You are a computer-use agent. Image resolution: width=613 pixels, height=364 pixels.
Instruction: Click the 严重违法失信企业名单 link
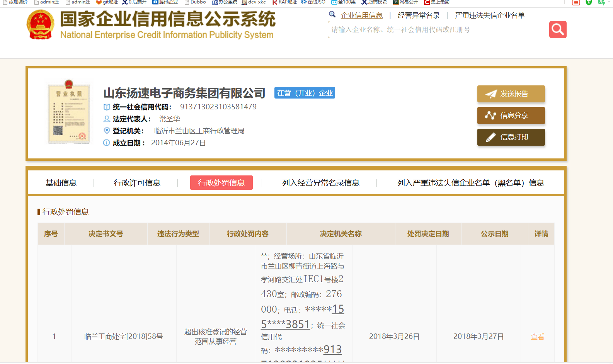[x=490, y=15]
